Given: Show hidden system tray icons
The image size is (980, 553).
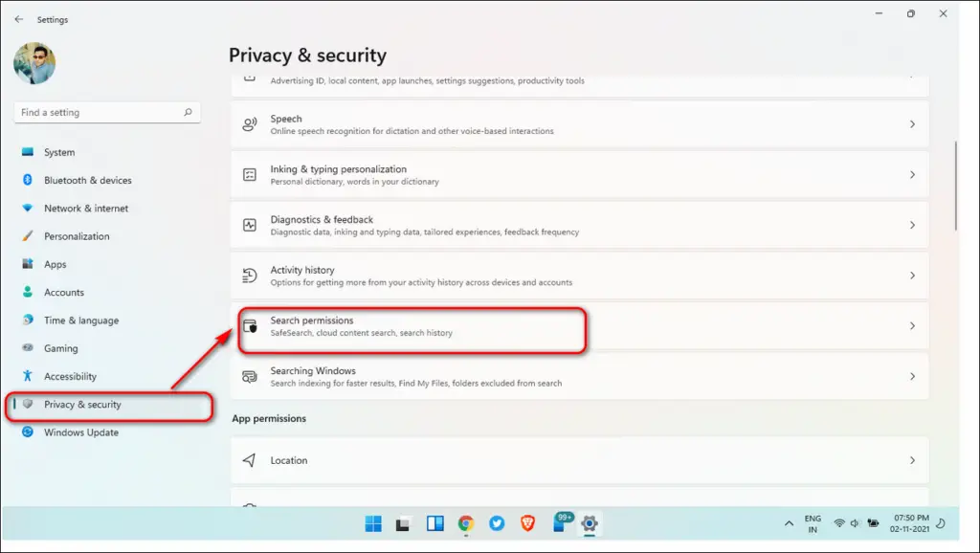Looking at the screenshot, I should pyautogui.click(x=789, y=523).
